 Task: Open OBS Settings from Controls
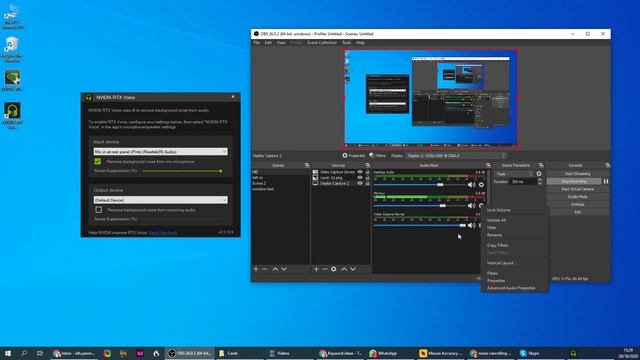point(577,204)
